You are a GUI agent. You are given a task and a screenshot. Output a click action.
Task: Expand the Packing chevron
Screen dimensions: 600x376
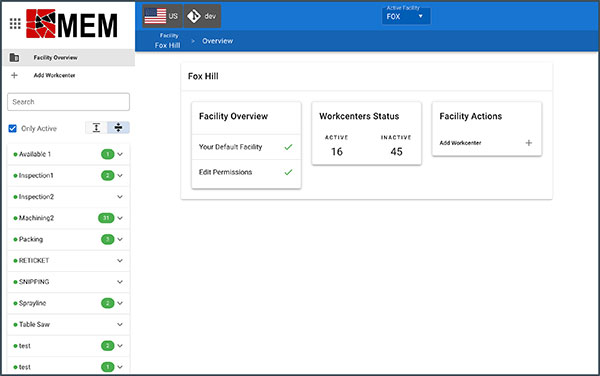tap(120, 239)
